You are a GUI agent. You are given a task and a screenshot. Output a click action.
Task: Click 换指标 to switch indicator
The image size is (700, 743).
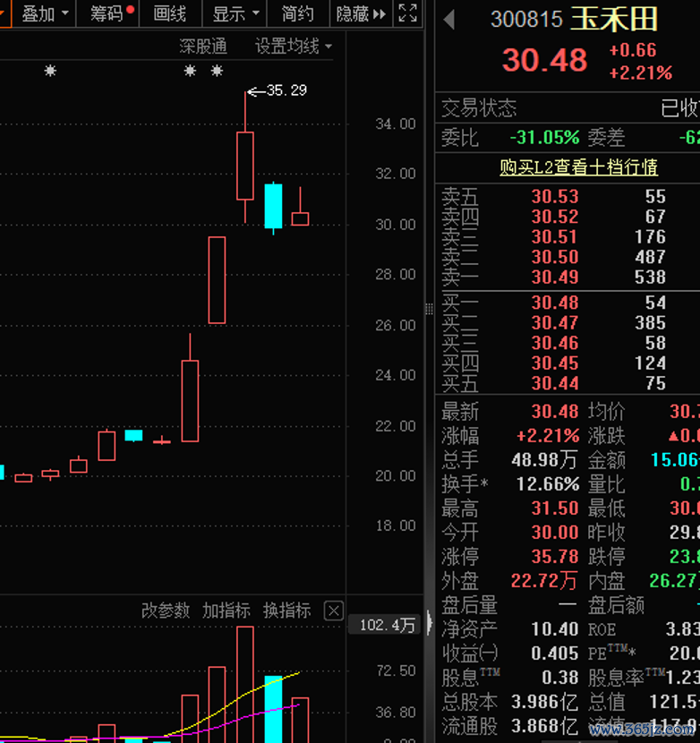[286, 611]
